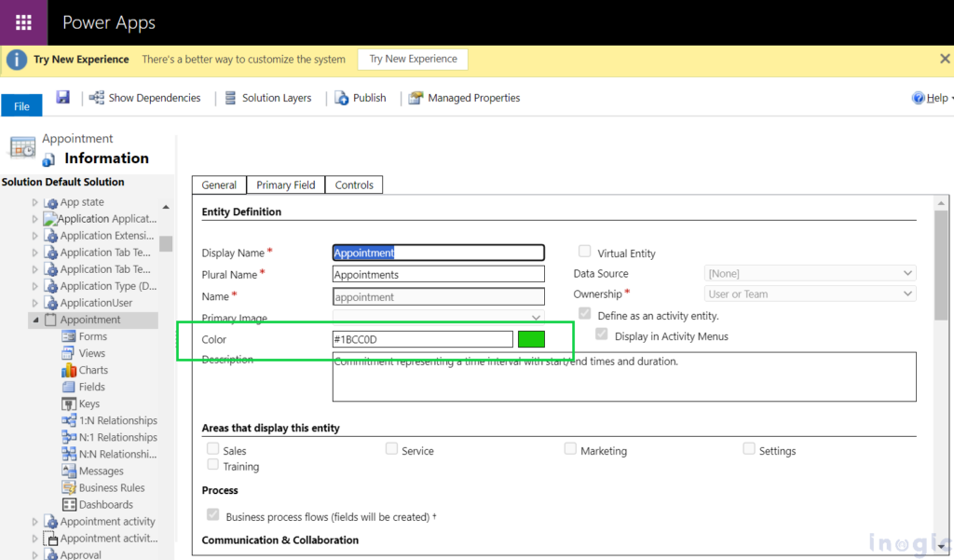The height and width of the screenshot is (560, 954).
Task: Expand the Appointment activity tree node
Action: [x=34, y=521]
